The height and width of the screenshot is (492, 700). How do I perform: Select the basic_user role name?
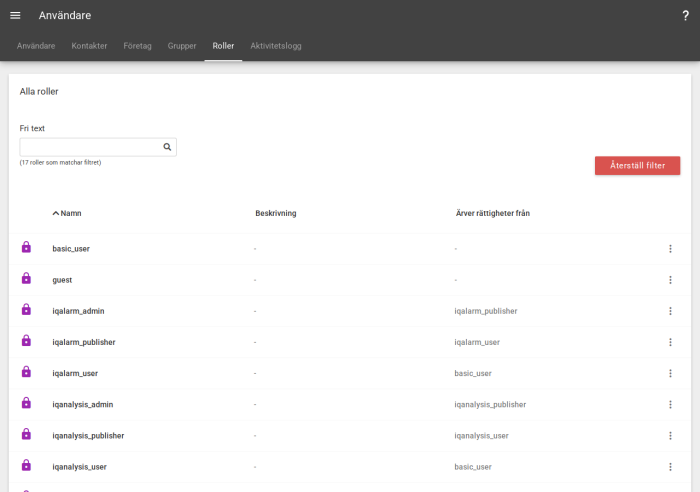click(x=71, y=249)
